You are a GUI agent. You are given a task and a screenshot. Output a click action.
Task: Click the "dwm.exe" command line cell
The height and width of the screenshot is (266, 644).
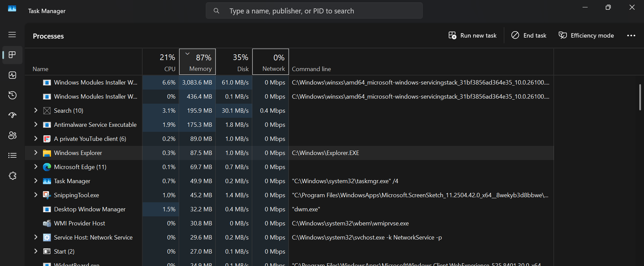(x=306, y=209)
